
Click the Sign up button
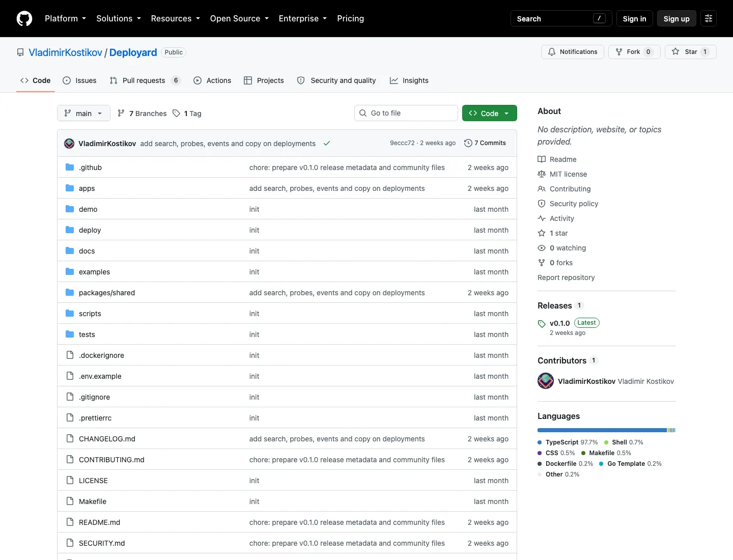pos(676,18)
